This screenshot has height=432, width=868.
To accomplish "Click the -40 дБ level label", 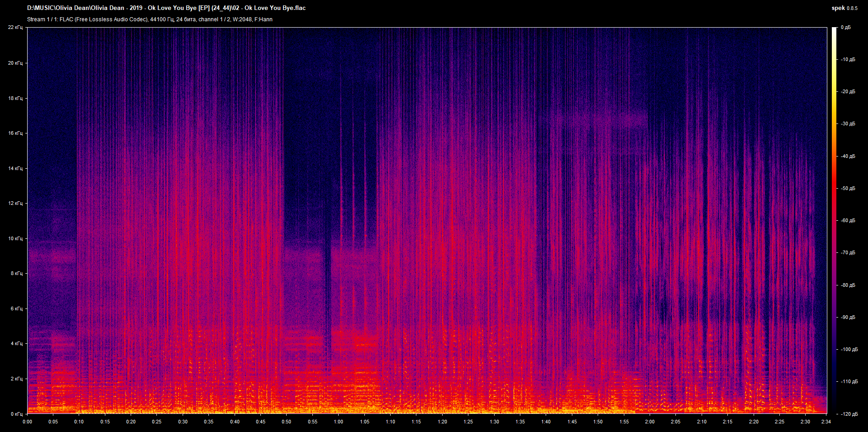I will (848, 157).
